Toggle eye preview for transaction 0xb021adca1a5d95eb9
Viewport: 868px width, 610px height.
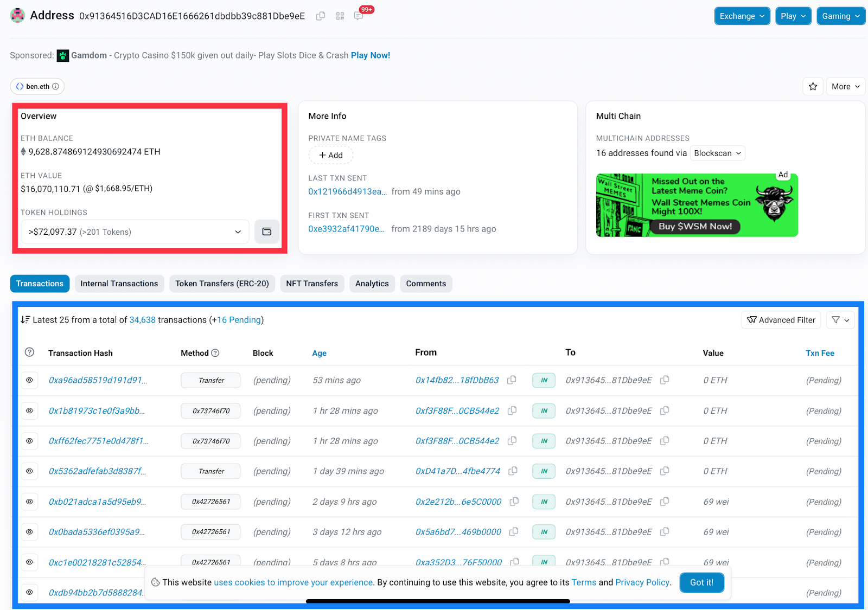(x=30, y=502)
